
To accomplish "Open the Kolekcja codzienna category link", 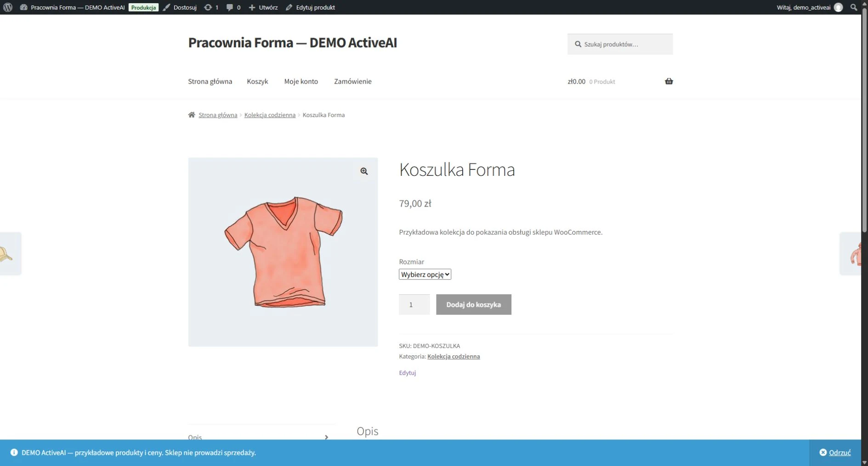I will click(x=454, y=356).
